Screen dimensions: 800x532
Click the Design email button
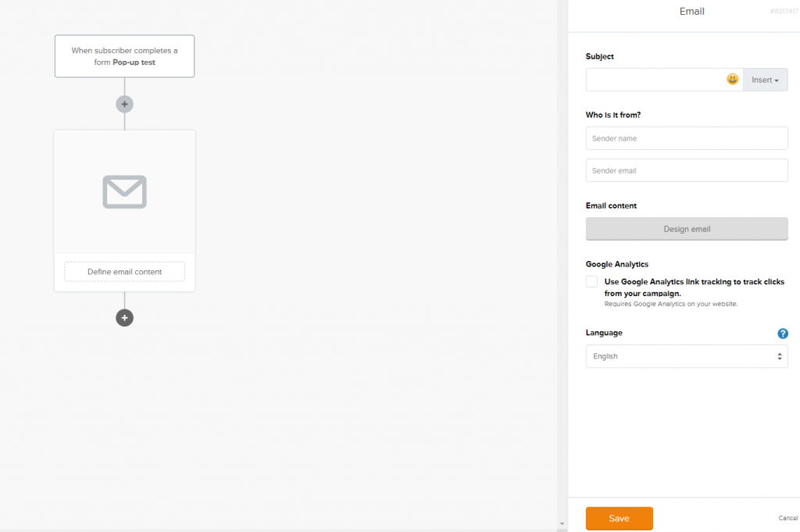686,229
